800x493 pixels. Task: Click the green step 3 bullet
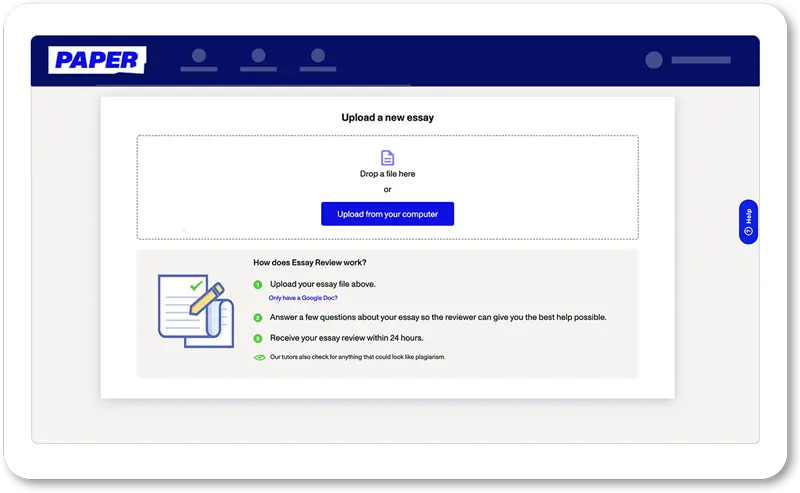258,338
